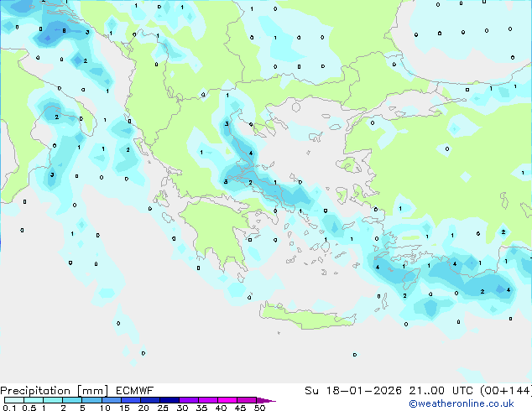
Task: Click the date text 'Su 18-01-2026'
Action: pos(353,391)
